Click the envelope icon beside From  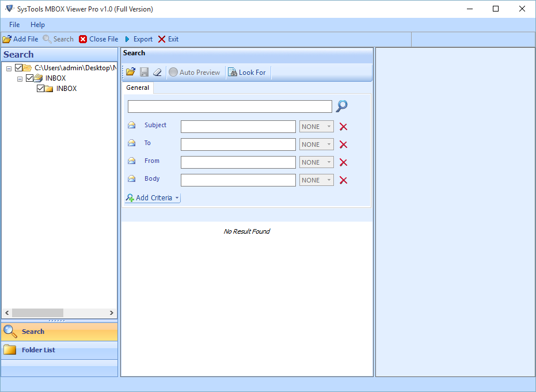pyautogui.click(x=132, y=161)
